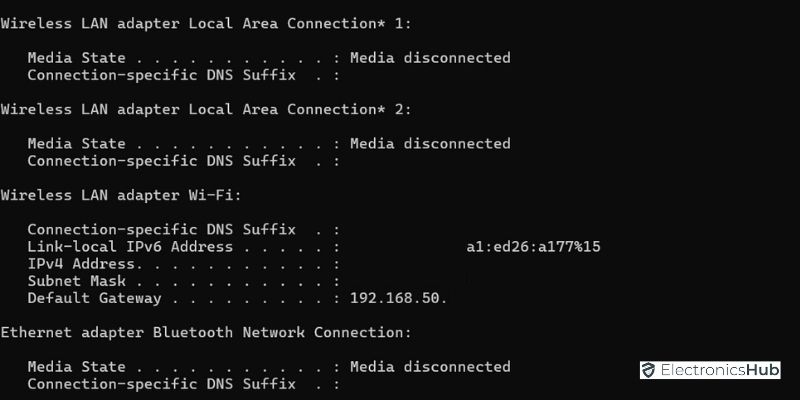This screenshot has width=800, height=400.
Task: Click Media State label under Local Area Connection* 1
Action: 76,58
